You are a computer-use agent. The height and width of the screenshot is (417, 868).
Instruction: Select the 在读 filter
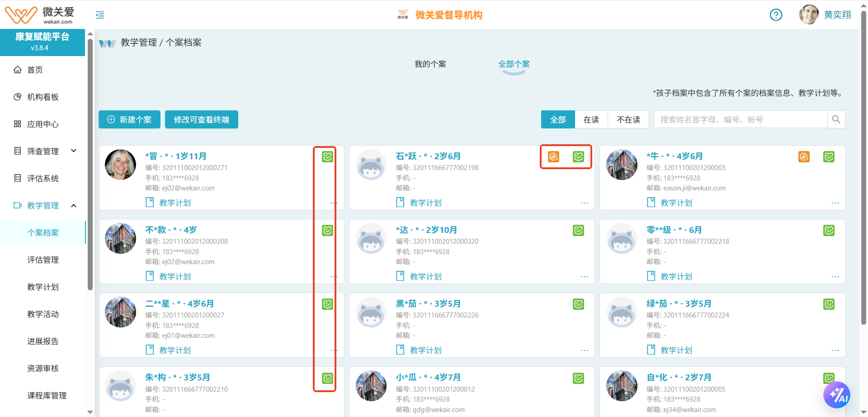(x=591, y=119)
